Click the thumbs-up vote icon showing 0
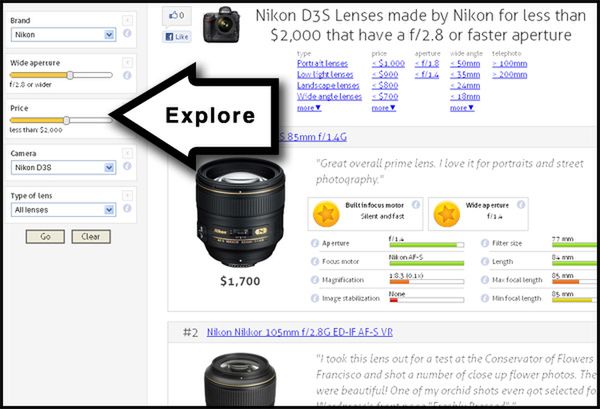This screenshot has height=409, width=600. 176,16
